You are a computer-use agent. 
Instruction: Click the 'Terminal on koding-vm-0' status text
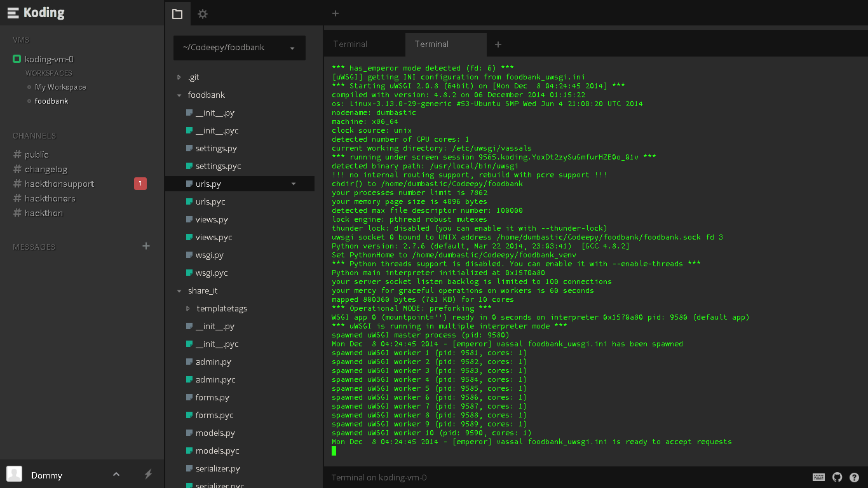coord(379,477)
